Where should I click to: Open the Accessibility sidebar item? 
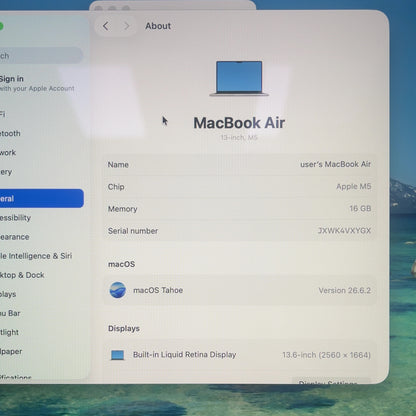(15, 218)
